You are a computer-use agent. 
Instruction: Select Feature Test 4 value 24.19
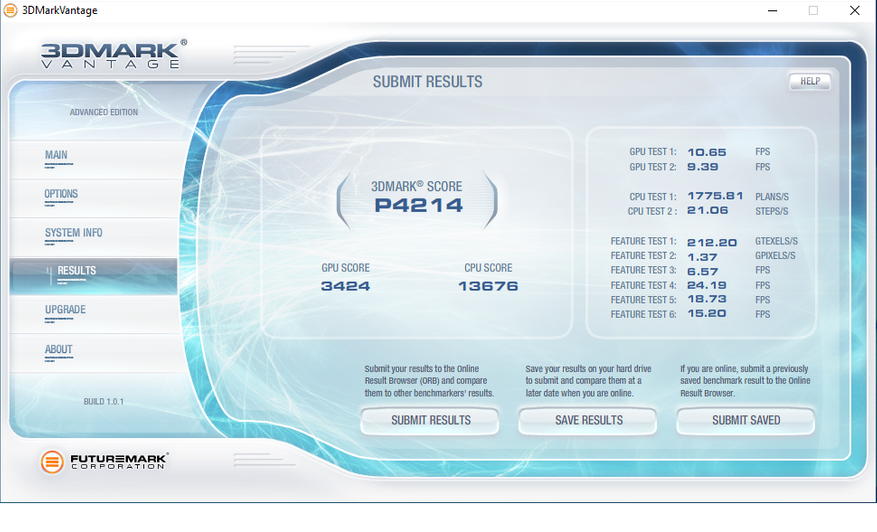click(707, 285)
